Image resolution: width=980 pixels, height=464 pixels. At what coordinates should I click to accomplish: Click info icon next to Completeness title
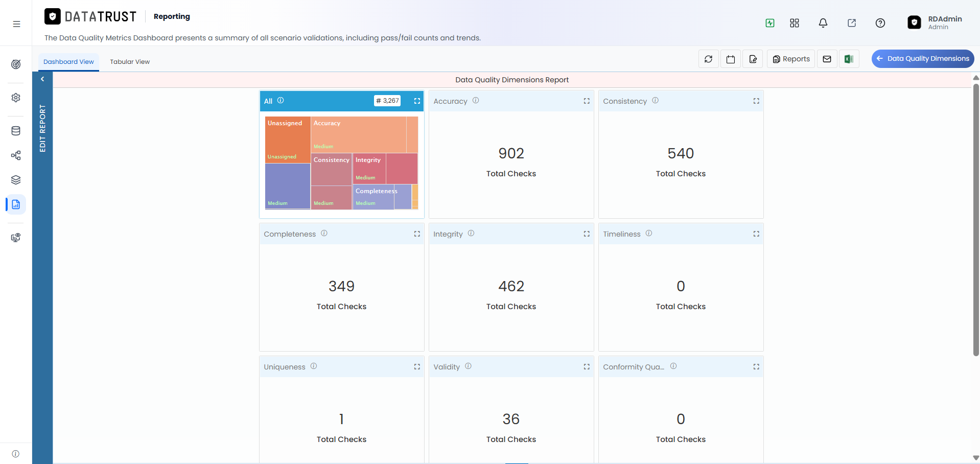[x=324, y=234]
